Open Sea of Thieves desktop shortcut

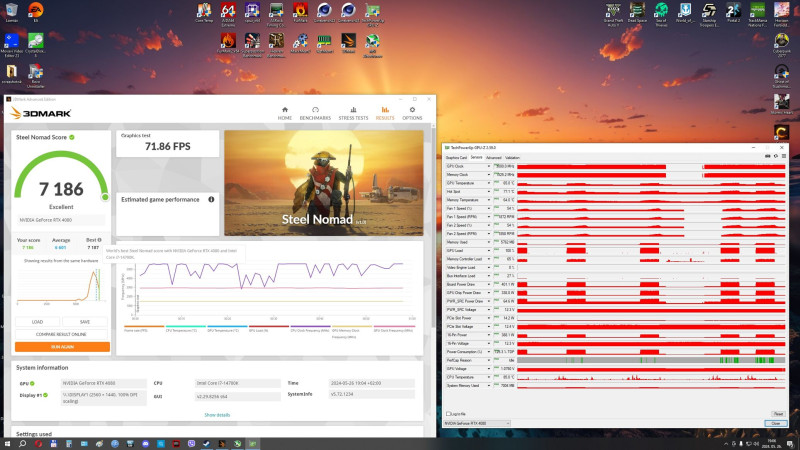(661, 14)
